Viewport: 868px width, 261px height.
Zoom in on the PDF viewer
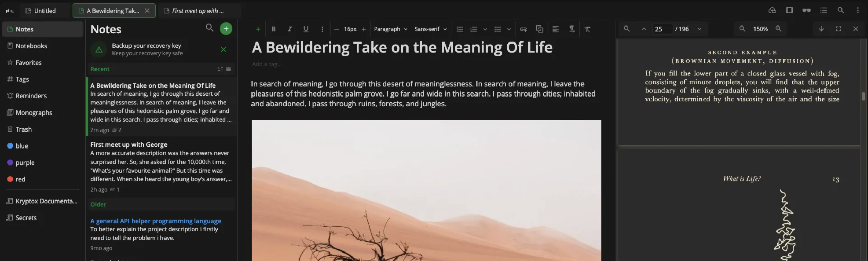pyautogui.click(x=778, y=29)
